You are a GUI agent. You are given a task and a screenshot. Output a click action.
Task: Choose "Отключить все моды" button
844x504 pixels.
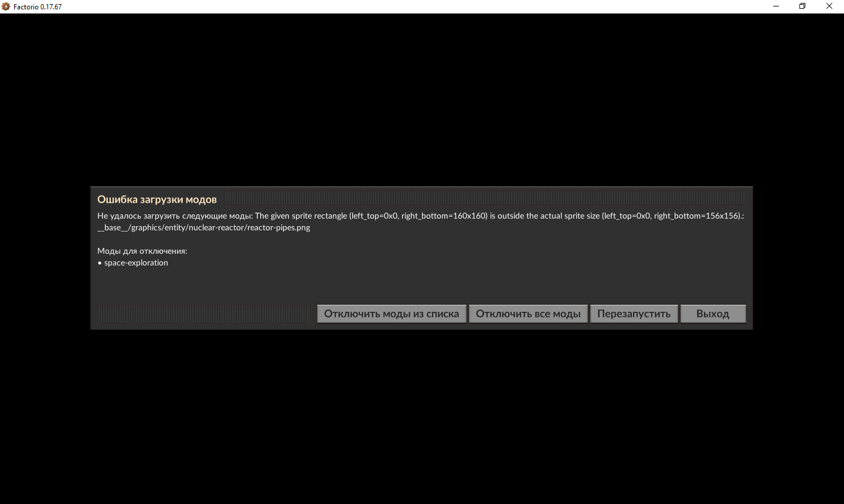(x=528, y=314)
